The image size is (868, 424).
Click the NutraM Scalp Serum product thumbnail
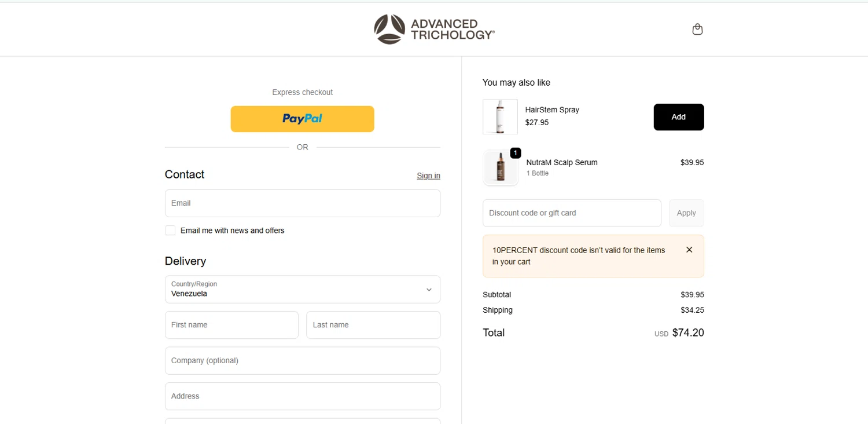click(501, 168)
